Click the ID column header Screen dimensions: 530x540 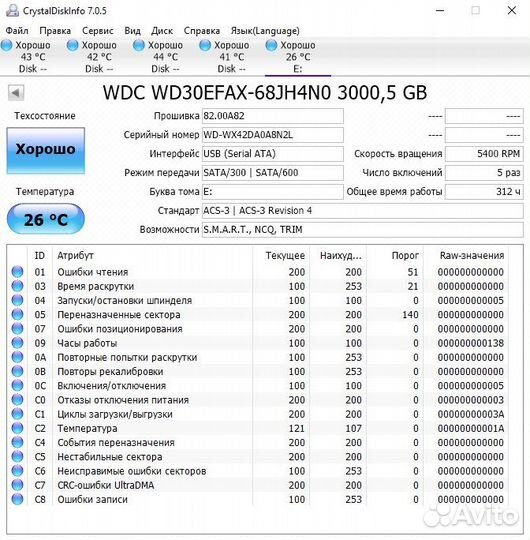(x=40, y=256)
